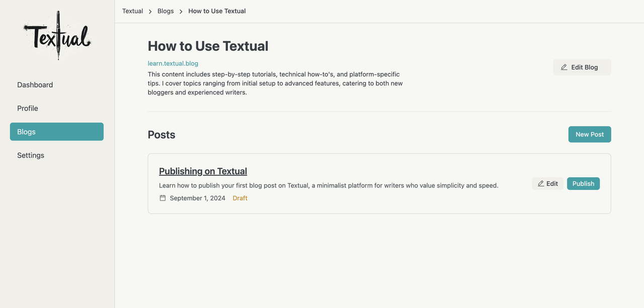
Task: Go to Profile in the sidebar
Action: coord(57,108)
